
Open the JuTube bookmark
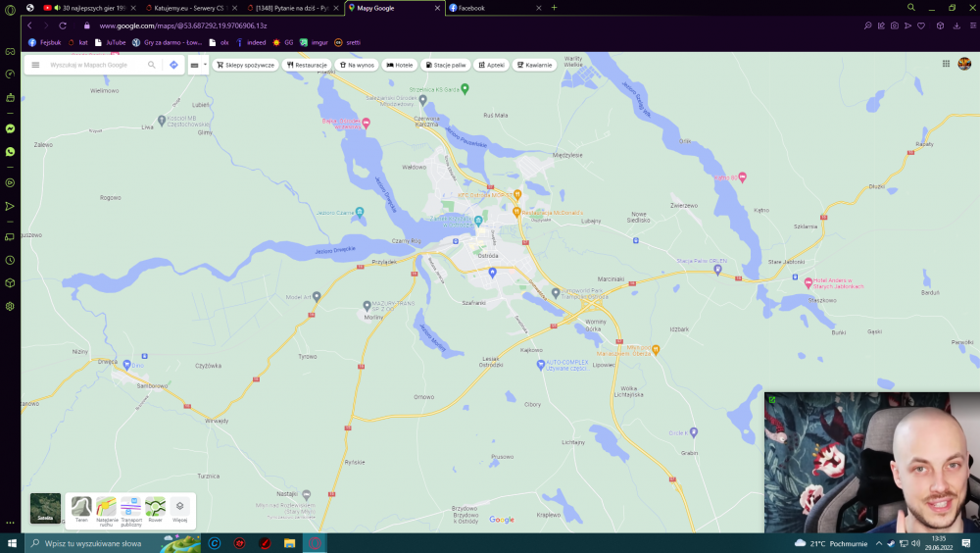[x=110, y=42]
